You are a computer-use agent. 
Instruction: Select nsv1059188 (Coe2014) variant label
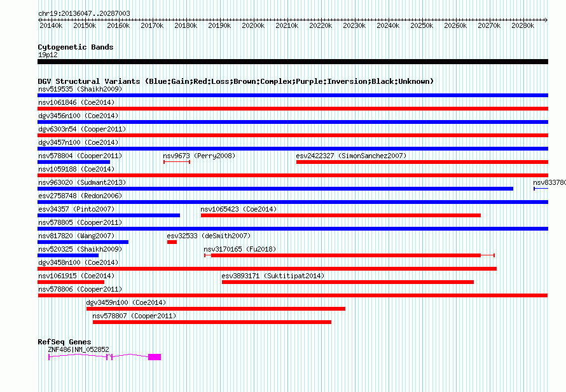coord(76,169)
